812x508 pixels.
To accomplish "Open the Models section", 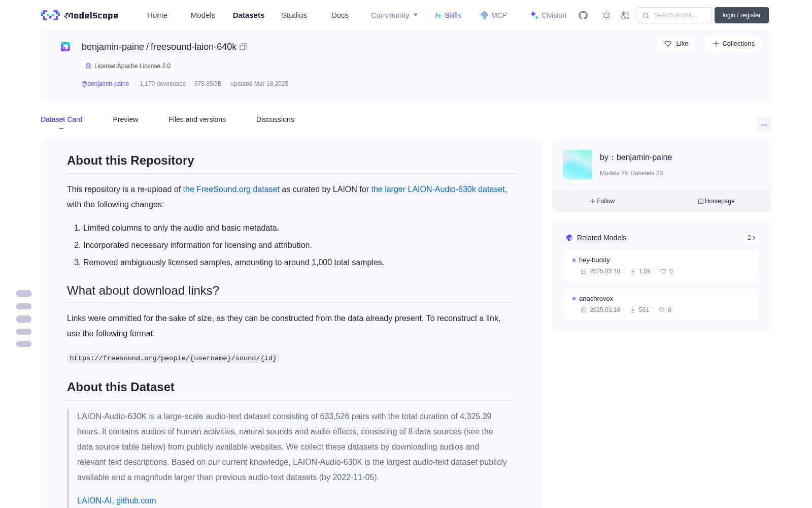I will [x=203, y=15].
